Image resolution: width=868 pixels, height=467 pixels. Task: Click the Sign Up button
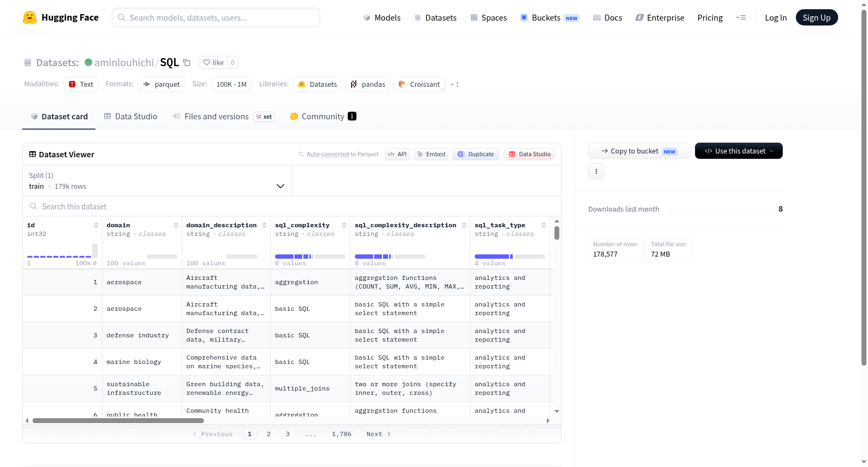point(817,17)
